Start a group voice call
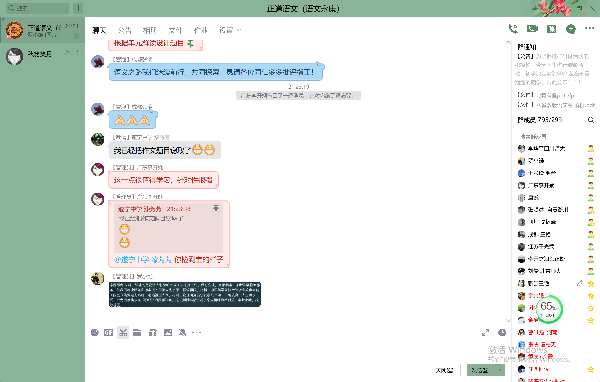This screenshot has width=600, height=382. click(513, 29)
